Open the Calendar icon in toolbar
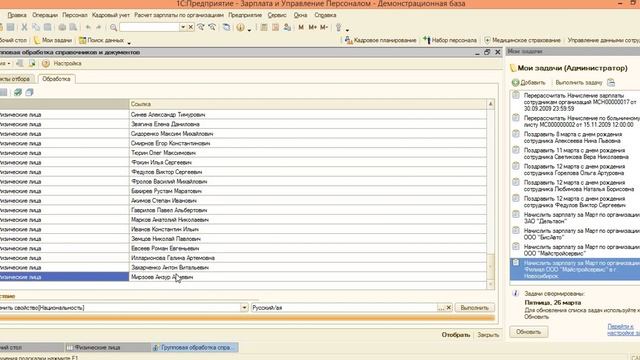 click(276, 27)
